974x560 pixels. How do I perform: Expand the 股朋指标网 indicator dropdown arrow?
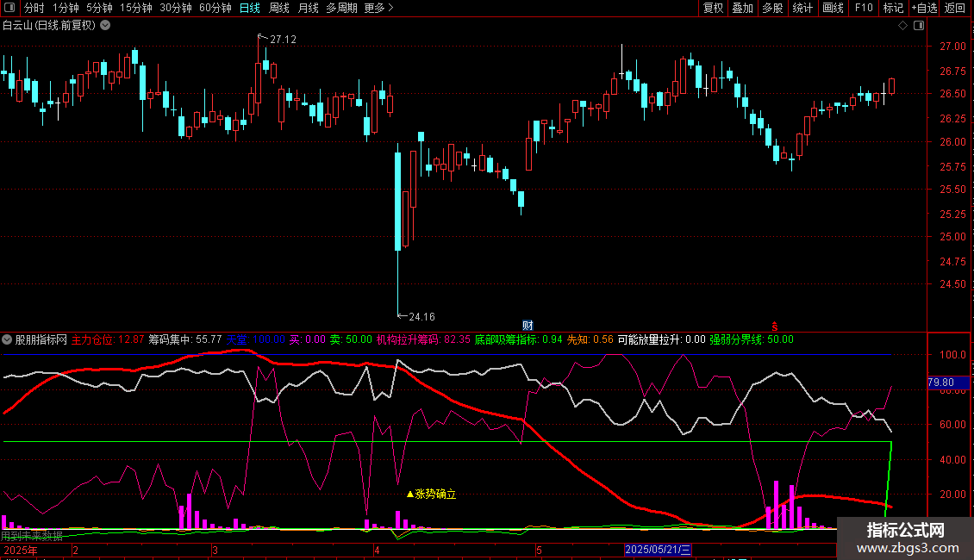click(7, 339)
